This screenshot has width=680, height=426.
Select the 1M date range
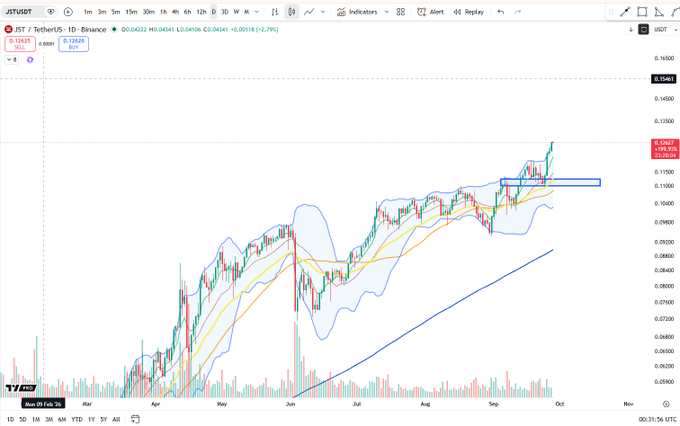tap(36, 419)
